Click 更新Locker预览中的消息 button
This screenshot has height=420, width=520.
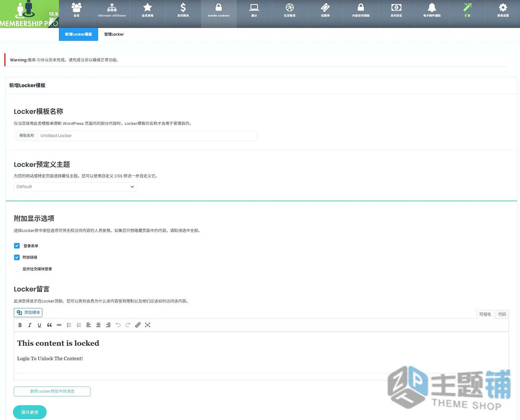52,391
